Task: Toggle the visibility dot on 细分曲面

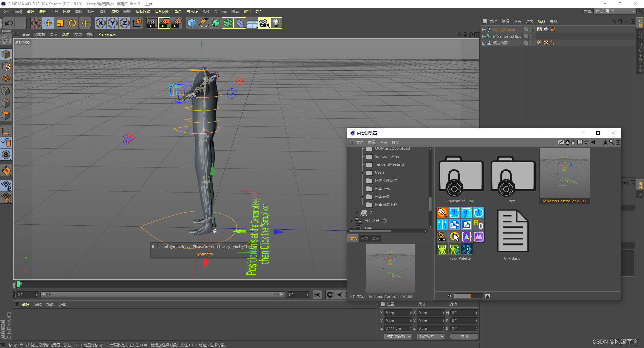Action: point(530,42)
